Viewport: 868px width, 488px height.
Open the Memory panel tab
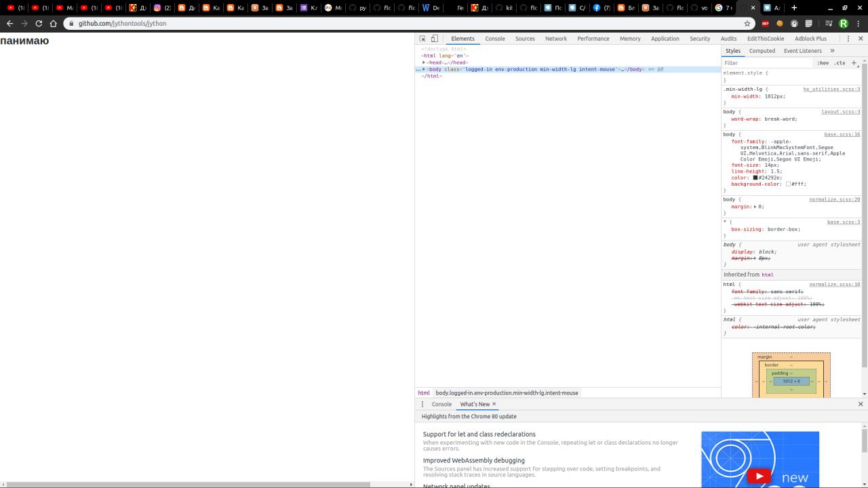click(x=630, y=39)
